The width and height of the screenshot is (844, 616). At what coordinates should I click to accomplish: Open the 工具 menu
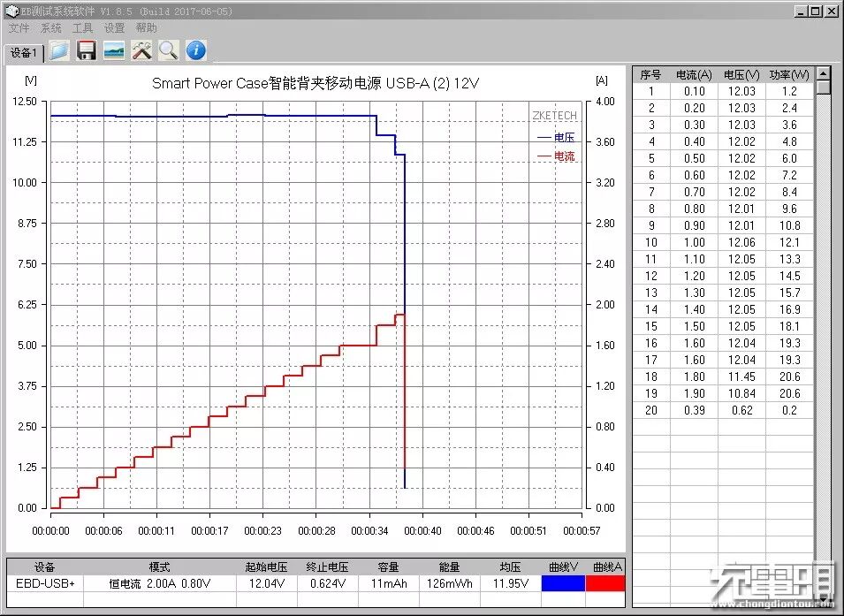[82, 28]
